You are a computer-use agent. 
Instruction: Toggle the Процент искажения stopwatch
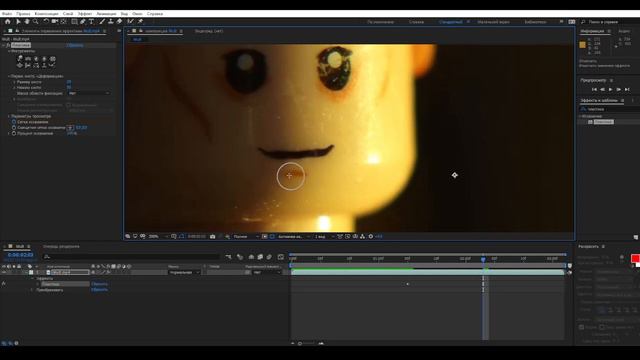tap(14, 133)
